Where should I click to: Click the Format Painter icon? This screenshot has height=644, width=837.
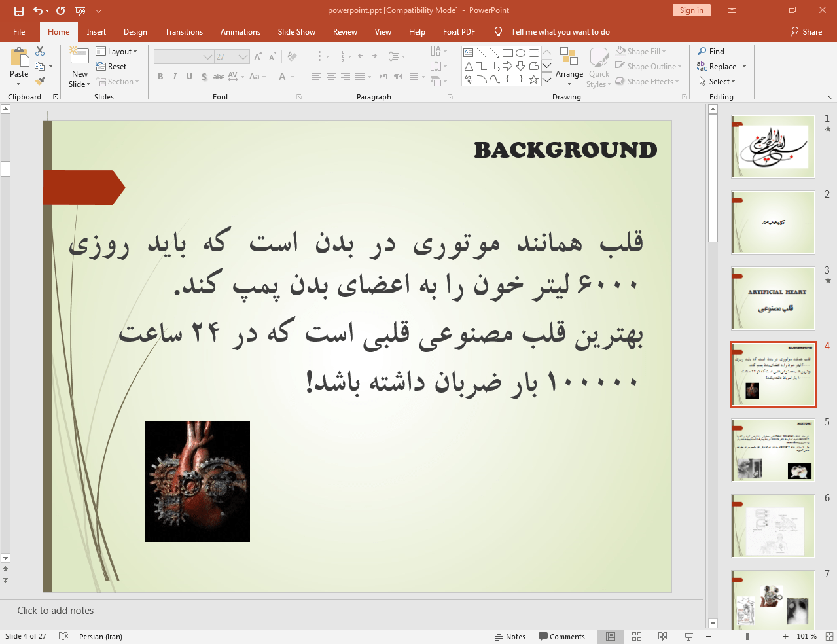[x=40, y=81]
